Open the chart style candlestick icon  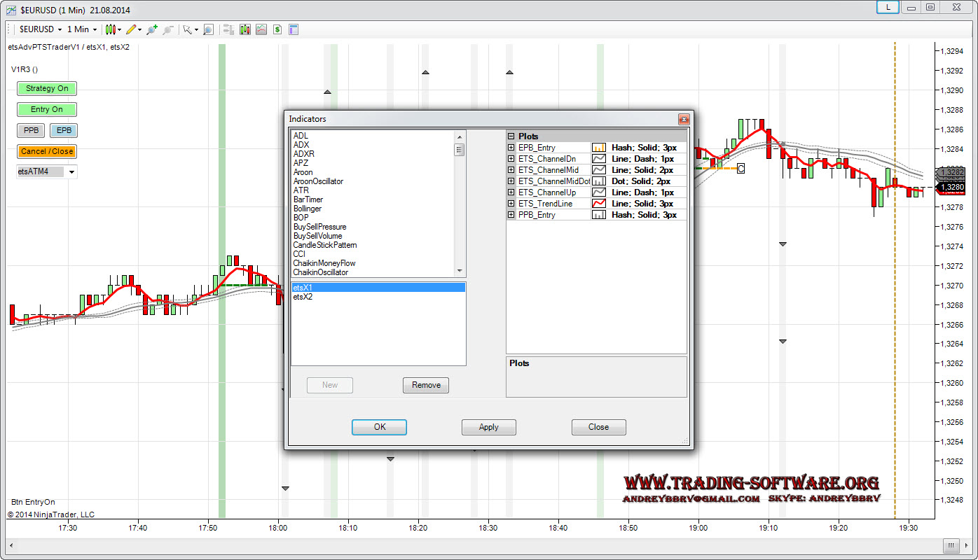pyautogui.click(x=110, y=29)
